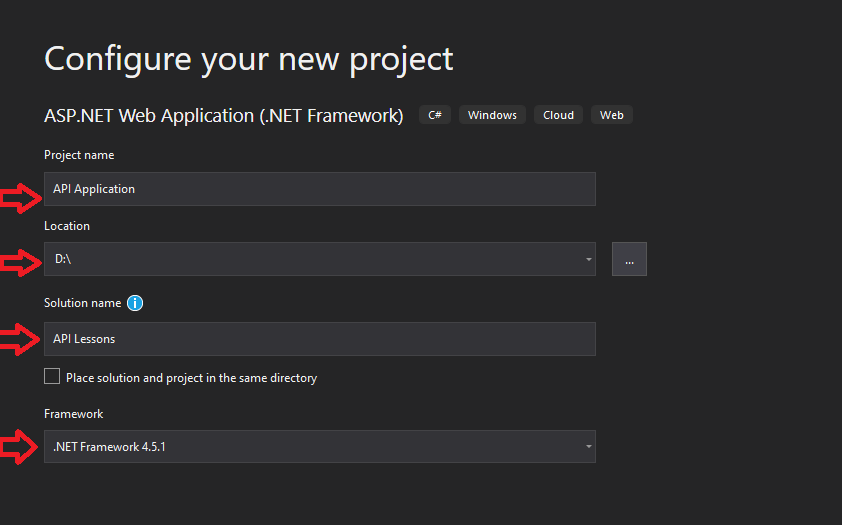Click the Web project type tag
842x525 pixels.
point(612,115)
